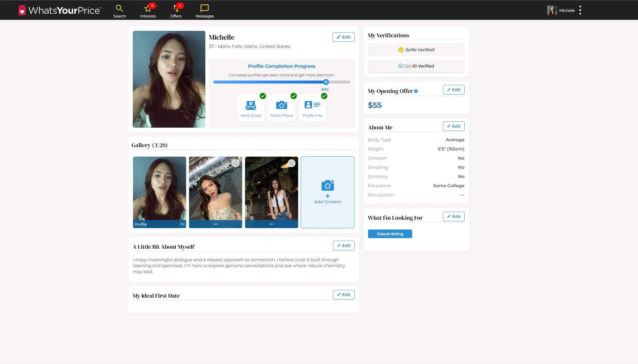Click the Verify Email envelope icon
638x364 pixels.
tap(251, 105)
